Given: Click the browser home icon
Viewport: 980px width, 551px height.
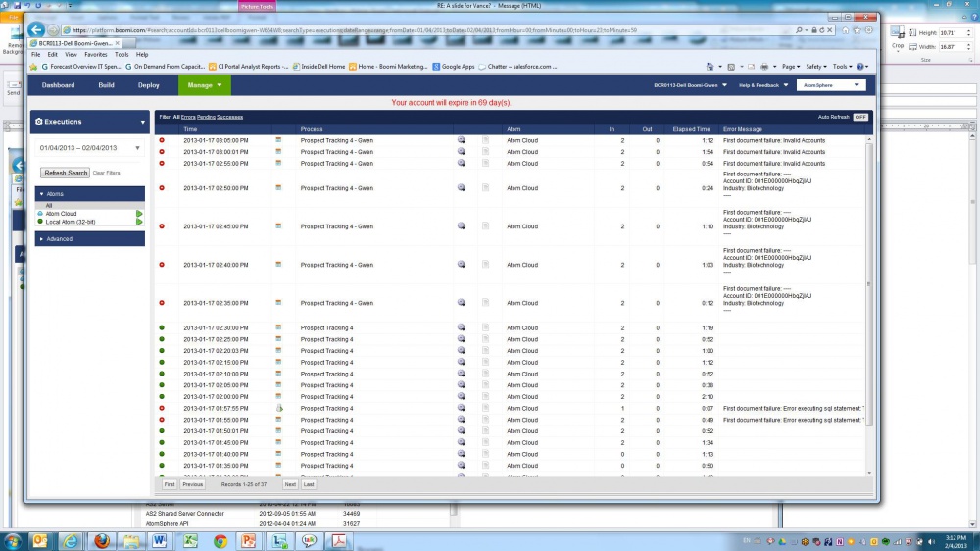Looking at the screenshot, I should [x=845, y=30].
